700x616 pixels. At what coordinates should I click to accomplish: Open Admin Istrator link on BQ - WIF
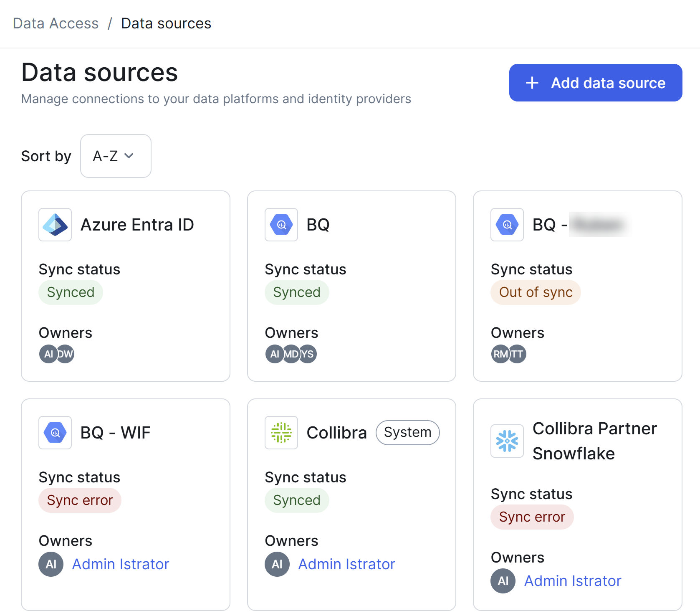[121, 564]
